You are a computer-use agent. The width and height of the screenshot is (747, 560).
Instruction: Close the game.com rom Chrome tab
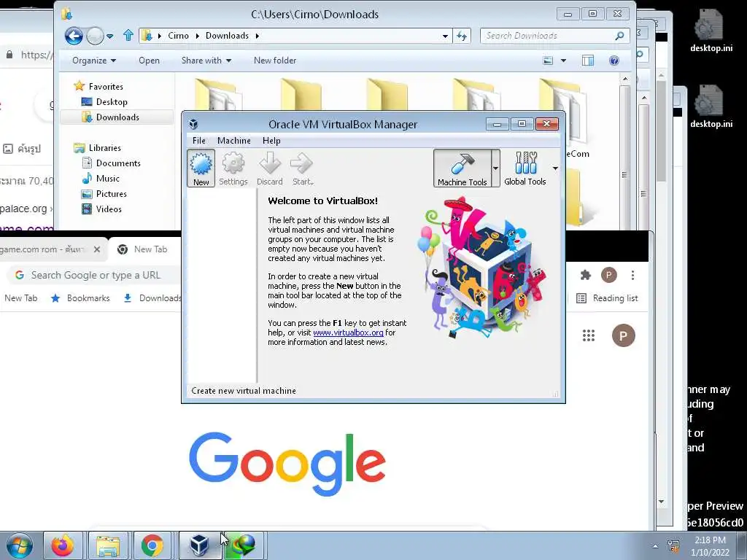tap(97, 249)
